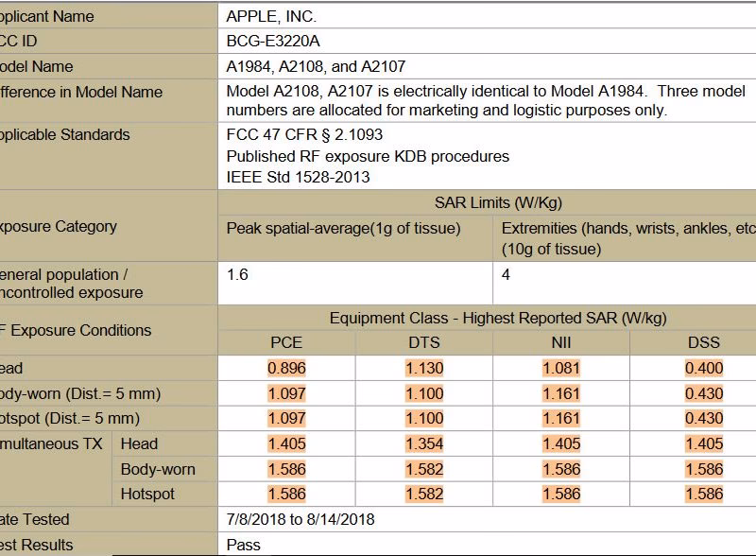The height and width of the screenshot is (556, 756).
Task: Click the highlighted 1.586 simultaneous TX hotspot value
Action: click(x=287, y=493)
